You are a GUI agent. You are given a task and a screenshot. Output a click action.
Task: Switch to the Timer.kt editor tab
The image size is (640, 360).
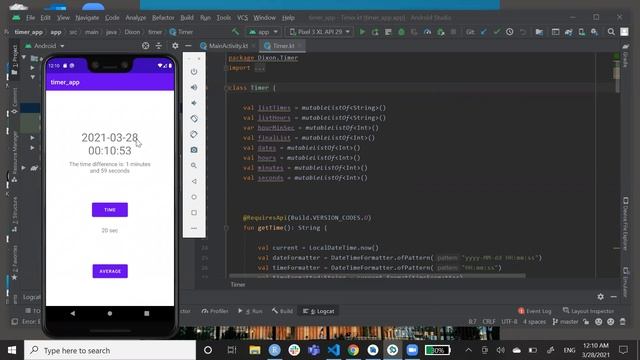(x=283, y=46)
